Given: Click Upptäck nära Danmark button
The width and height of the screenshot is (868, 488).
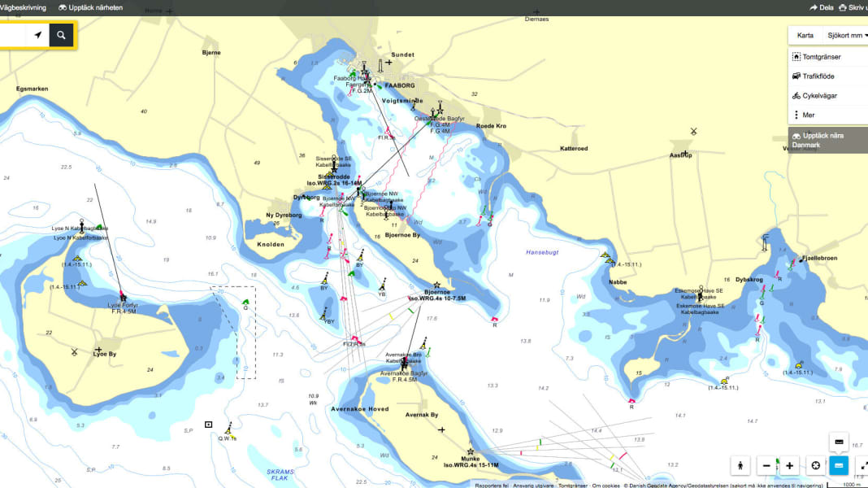Looking at the screenshot, I should 827,139.
